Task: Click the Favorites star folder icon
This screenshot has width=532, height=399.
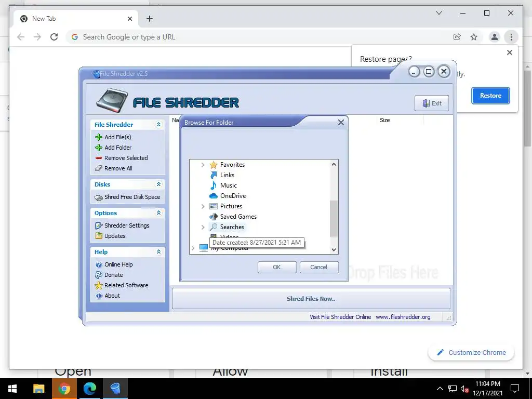Action: [214, 165]
